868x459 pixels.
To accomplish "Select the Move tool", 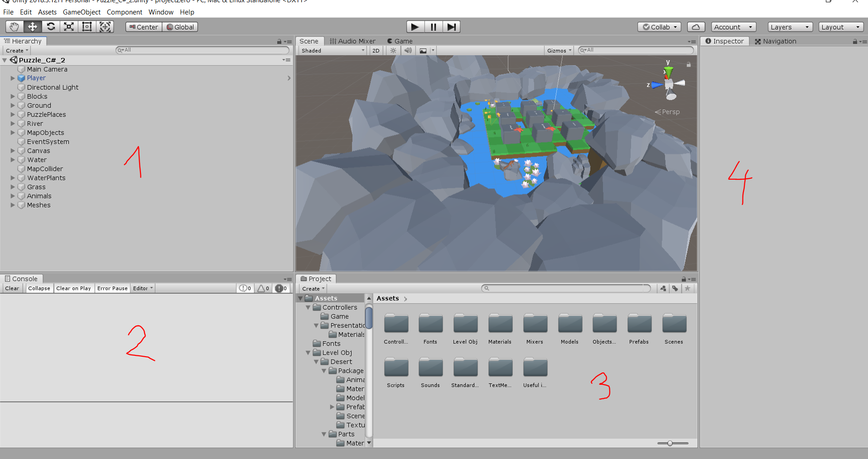I will coord(33,27).
